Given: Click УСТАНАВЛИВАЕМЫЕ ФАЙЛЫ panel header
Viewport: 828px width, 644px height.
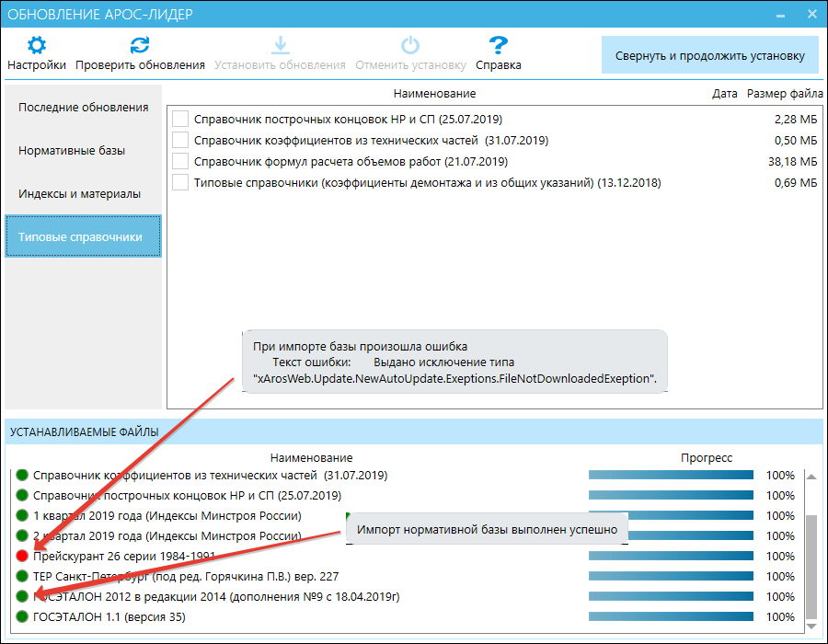Looking at the screenshot, I should coord(414,431).
